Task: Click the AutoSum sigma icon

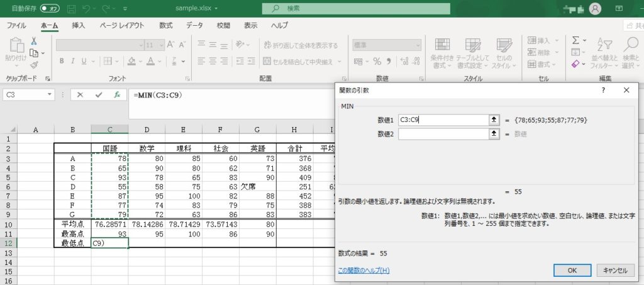Action: 575,40
